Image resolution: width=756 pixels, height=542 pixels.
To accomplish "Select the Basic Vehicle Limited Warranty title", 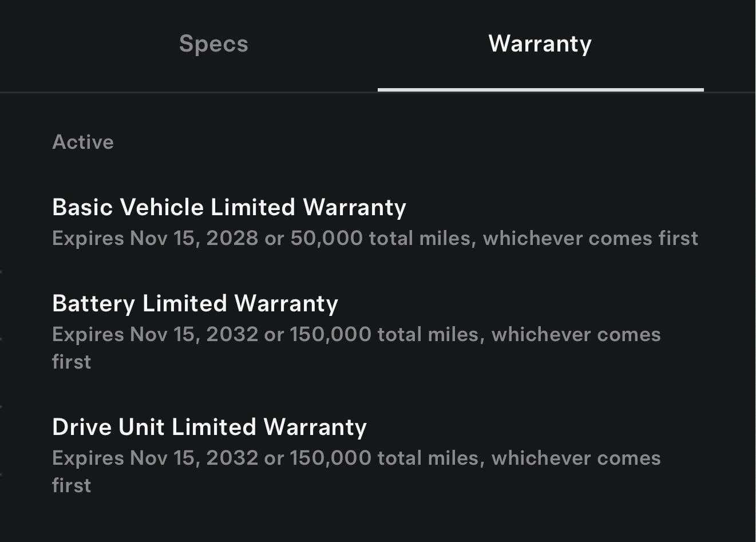I will coord(228,207).
